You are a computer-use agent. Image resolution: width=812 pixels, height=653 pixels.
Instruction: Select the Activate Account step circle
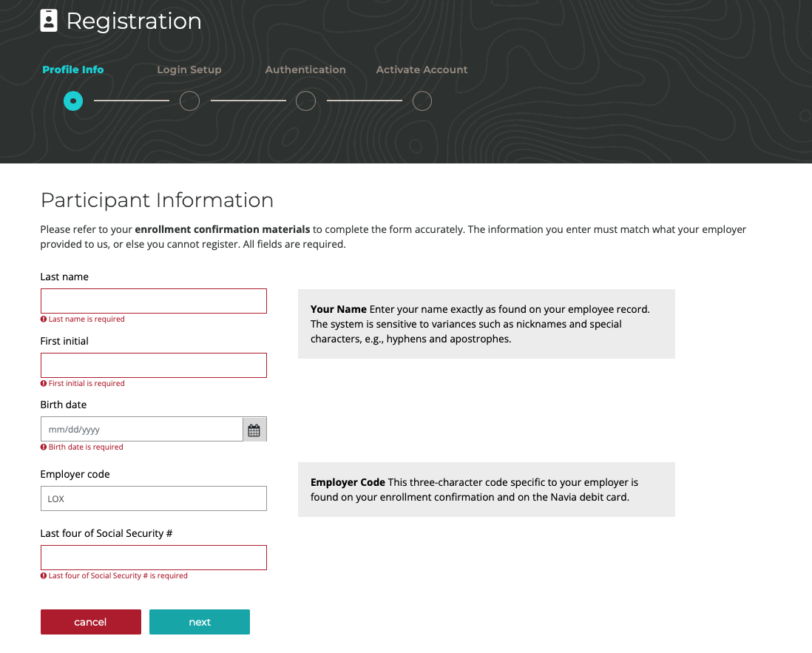(x=422, y=101)
